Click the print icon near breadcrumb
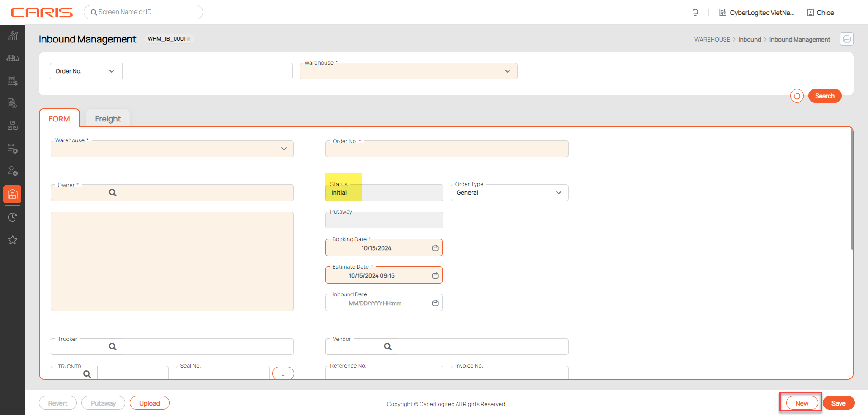Image resolution: width=868 pixels, height=415 pixels. click(846, 39)
